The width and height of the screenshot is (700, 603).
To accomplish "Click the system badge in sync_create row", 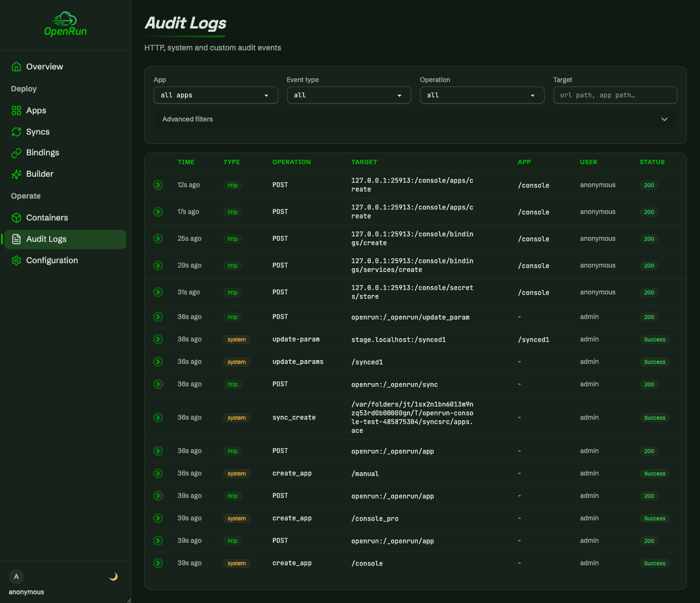I will (236, 418).
